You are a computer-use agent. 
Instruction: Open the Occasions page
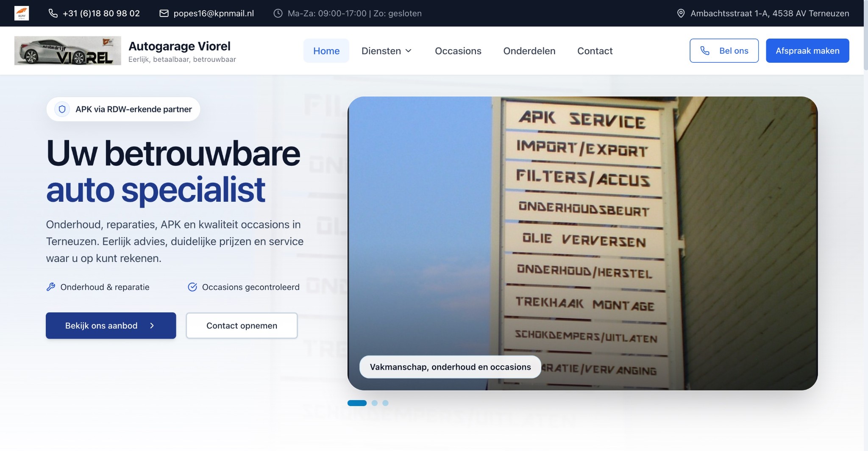pos(458,51)
